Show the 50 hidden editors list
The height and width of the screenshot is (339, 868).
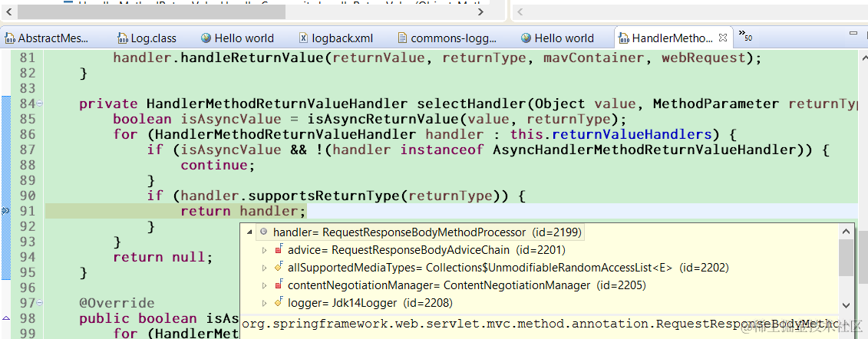pyautogui.click(x=745, y=37)
